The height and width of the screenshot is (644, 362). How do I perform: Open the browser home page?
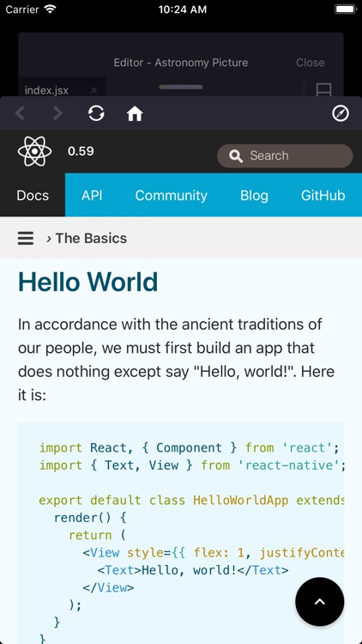point(135,113)
